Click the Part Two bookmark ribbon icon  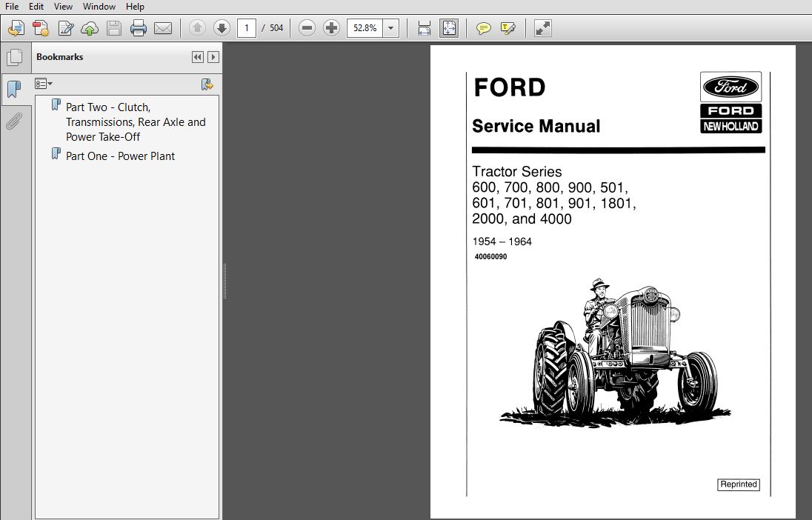pos(56,105)
